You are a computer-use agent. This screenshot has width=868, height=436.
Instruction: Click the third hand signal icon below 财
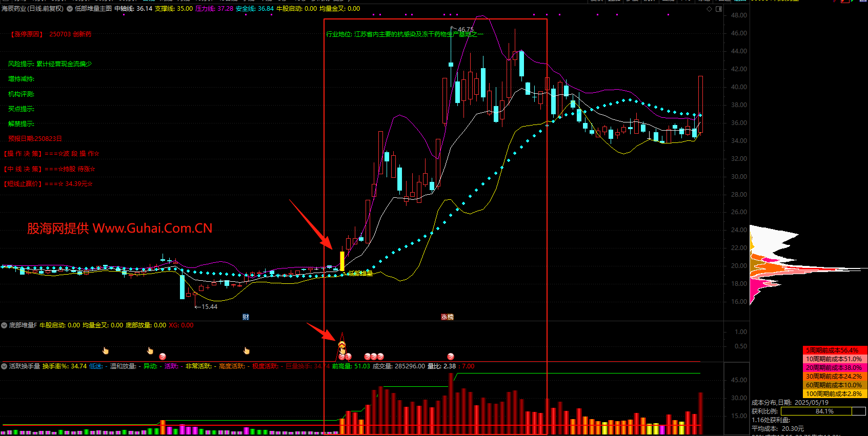pos(247,350)
